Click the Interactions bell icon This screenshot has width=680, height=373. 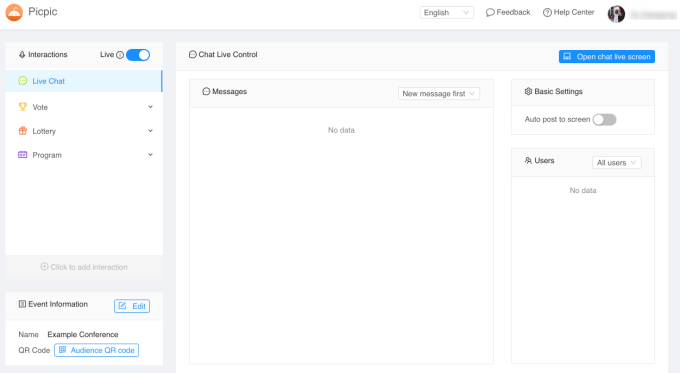tap(22, 55)
